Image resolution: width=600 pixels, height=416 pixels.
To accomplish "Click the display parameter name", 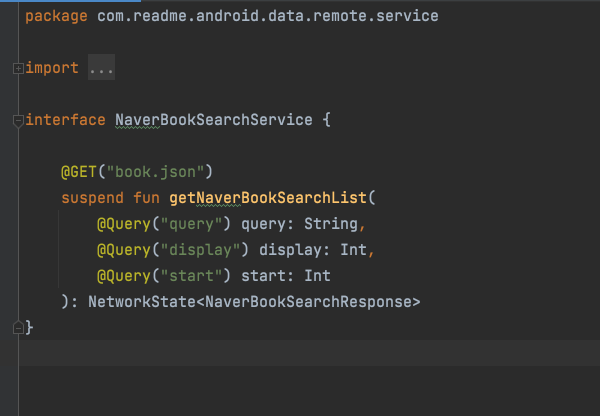I will tap(290, 250).
